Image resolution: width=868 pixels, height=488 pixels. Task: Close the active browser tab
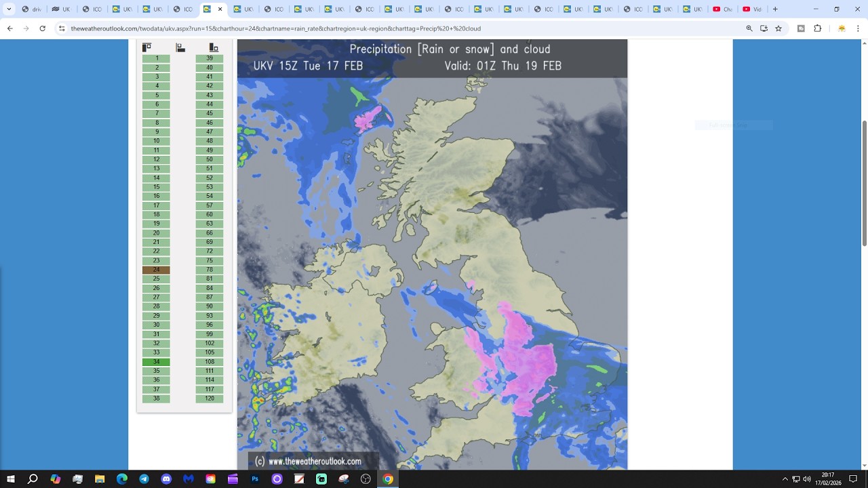pos(220,9)
